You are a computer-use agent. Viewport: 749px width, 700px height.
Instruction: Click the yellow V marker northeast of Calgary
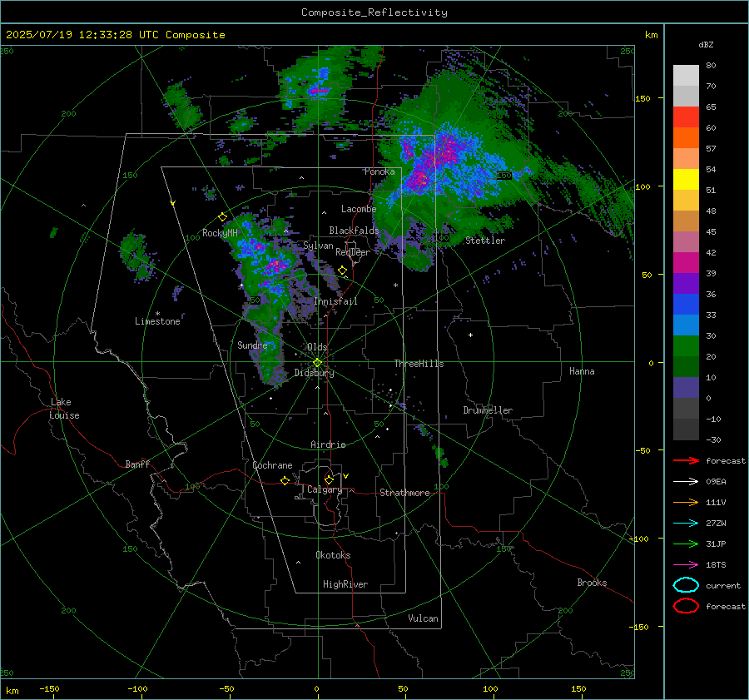(x=346, y=476)
